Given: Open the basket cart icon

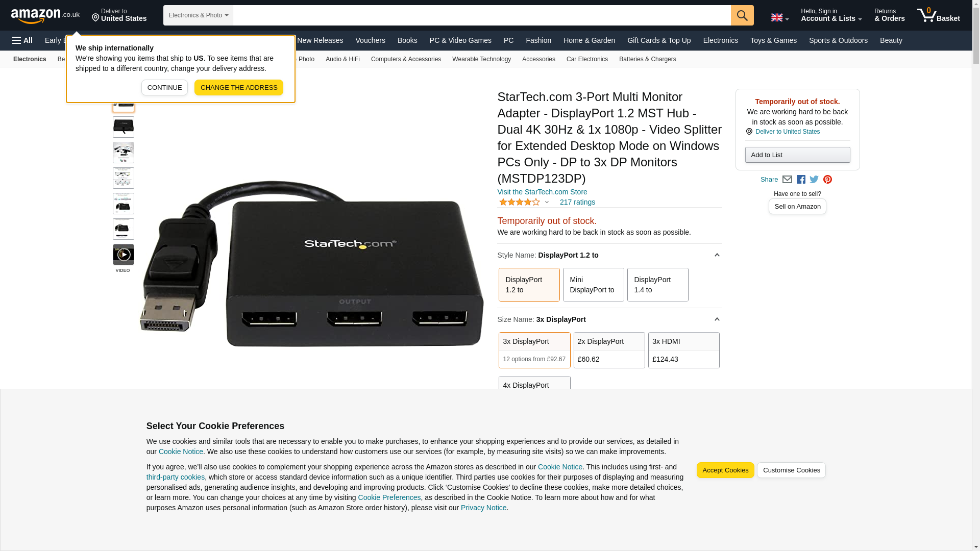Looking at the screenshot, I should click(938, 15).
